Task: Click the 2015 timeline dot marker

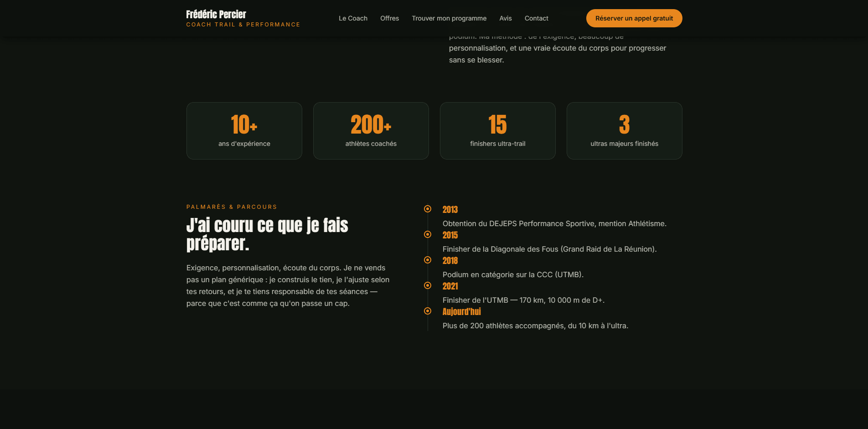Action: point(428,234)
